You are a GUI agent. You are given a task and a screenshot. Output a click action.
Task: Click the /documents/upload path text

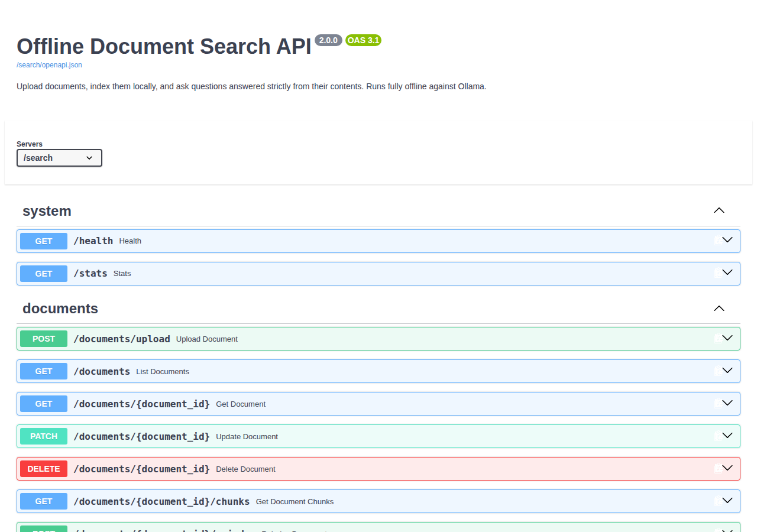tap(122, 339)
